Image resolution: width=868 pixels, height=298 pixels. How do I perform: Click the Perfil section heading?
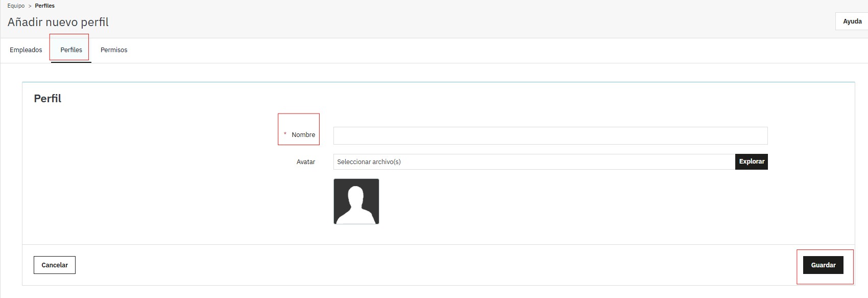coord(47,99)
